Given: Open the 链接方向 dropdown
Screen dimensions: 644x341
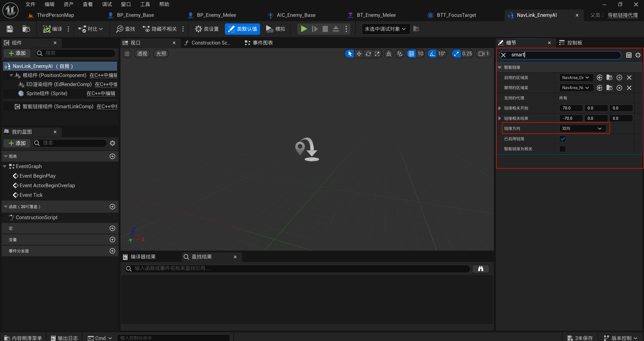Looking at the screenshot, I should (x=582, y=128).
